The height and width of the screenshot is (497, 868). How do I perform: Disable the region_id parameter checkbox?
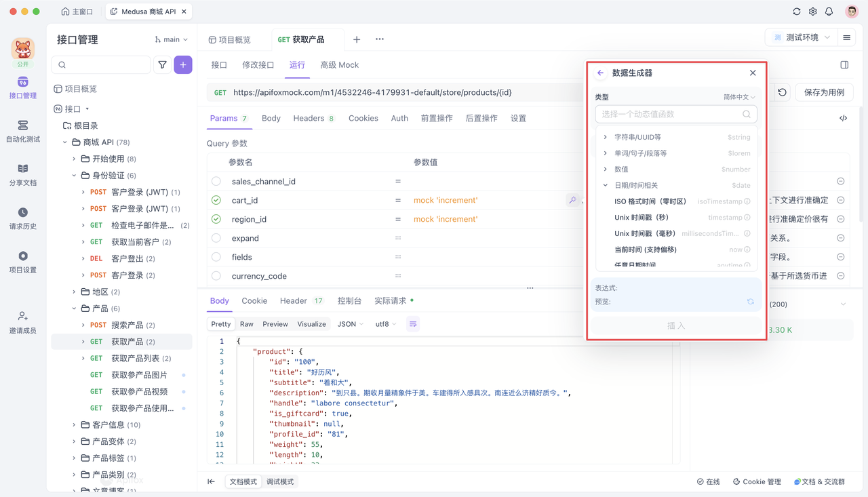click(216, 219)
